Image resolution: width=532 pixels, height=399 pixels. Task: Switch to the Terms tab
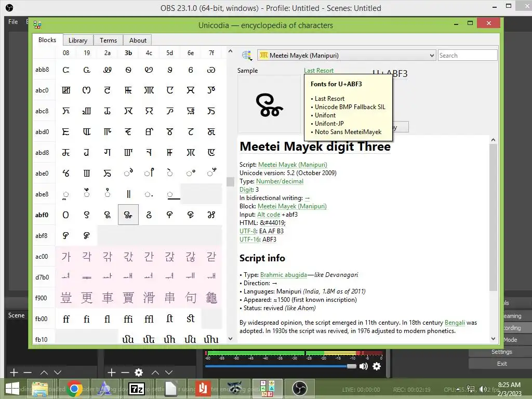[108, 40]
